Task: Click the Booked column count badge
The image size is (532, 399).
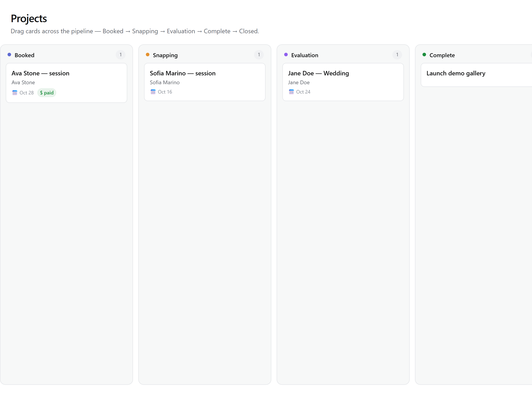Action: pyautogui.click(x=121, y=55)
